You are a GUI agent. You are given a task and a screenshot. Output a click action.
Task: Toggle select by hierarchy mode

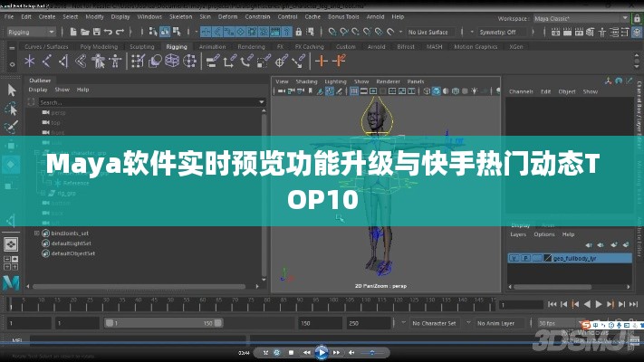pos(153,32)
